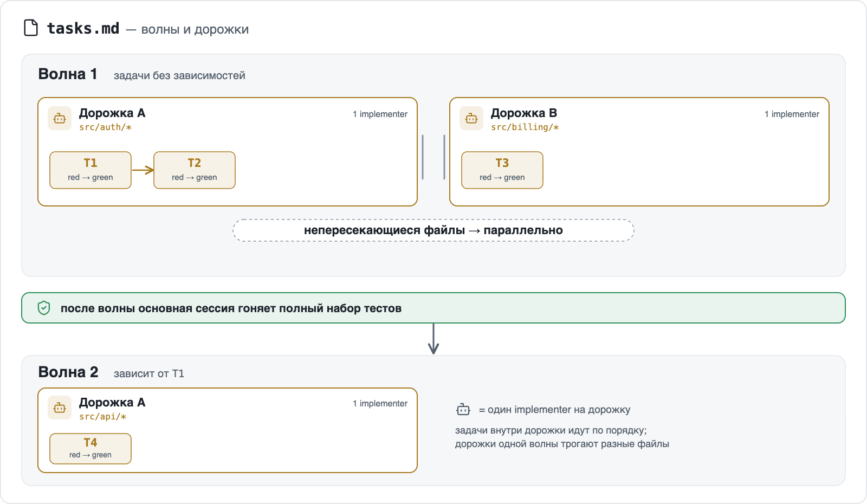Click the note 'задачи внутри дорожки идут по порядку'
The height and width of the screenshot is (504, 867).
pyautogui.click(x=551, y=430)
